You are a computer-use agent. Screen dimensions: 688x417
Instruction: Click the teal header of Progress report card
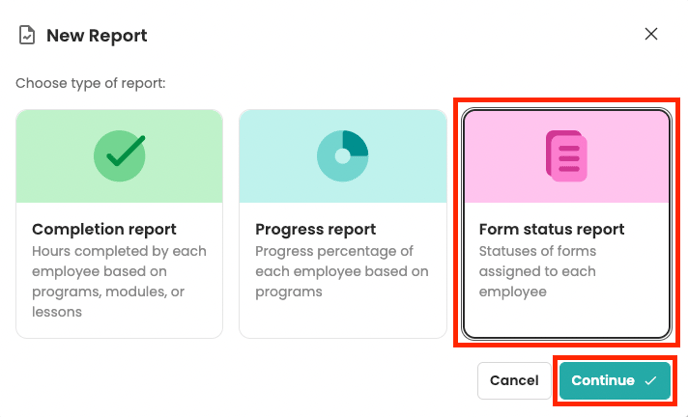coord(343,156)
